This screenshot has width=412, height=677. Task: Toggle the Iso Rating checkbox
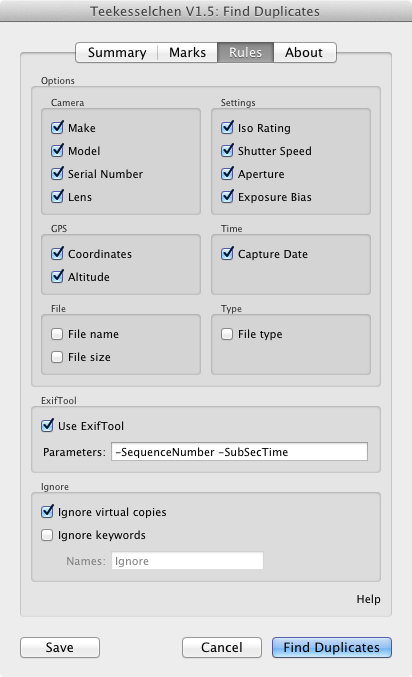pyautogui.click(x=227, y=128)
